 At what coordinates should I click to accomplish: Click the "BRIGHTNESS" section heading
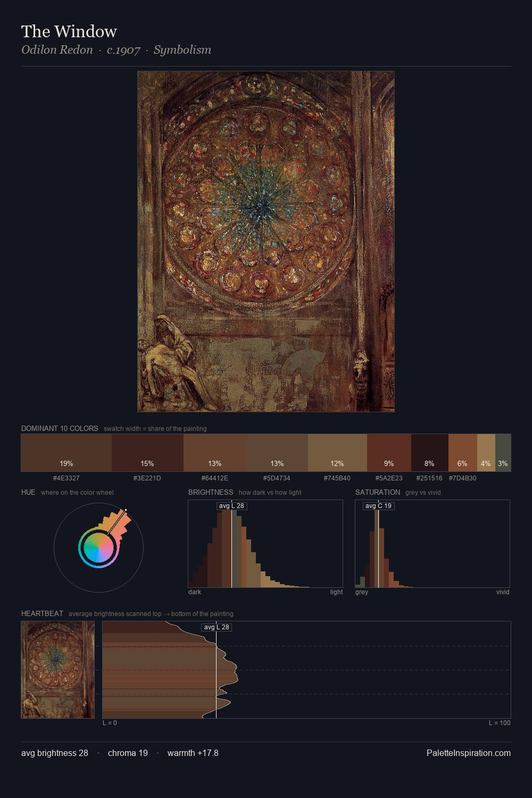point(211,492)
